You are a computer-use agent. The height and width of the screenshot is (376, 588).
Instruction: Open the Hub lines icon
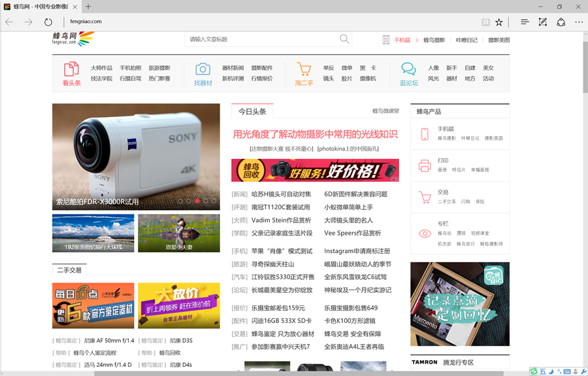pos(525,22)
